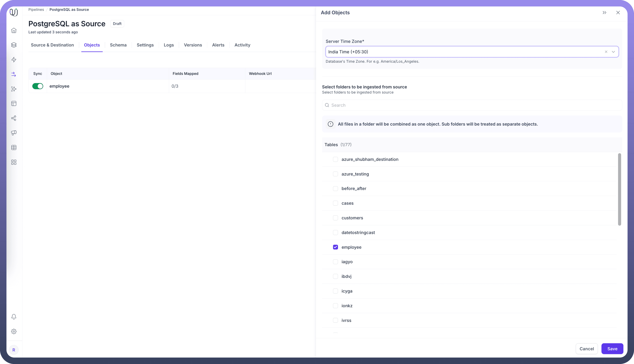
Task: Switch to the Schema tab
Action: pos(118,45)
